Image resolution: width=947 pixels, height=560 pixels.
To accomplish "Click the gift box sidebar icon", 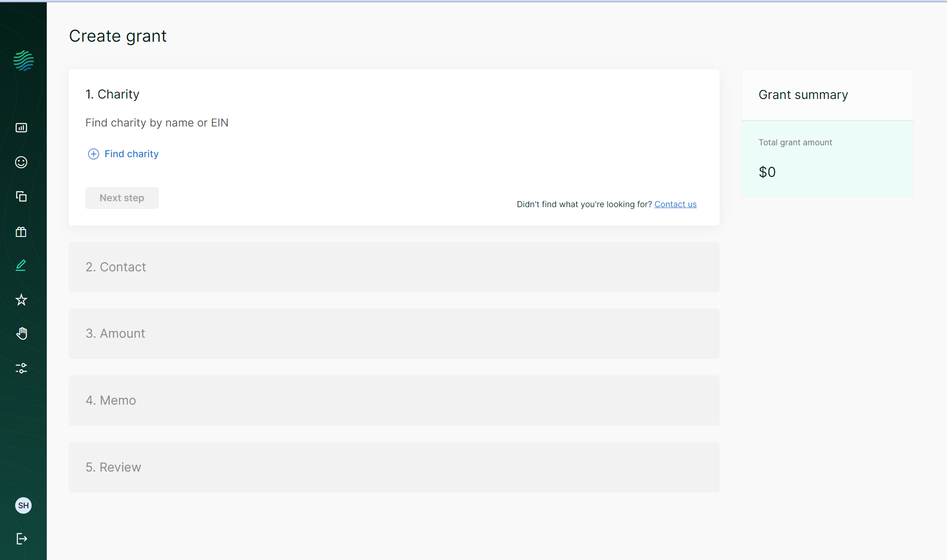I will click(21, 232).
